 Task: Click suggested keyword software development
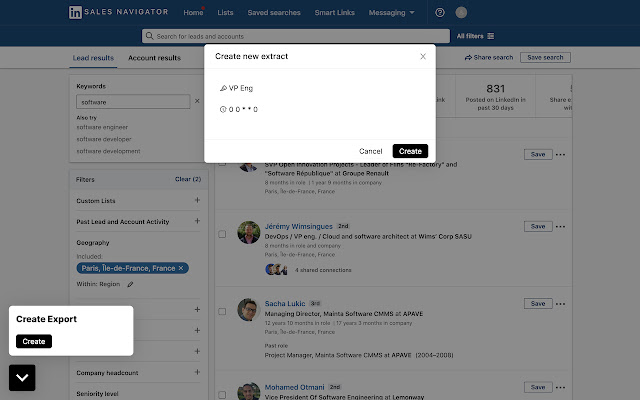pos(108,151)
